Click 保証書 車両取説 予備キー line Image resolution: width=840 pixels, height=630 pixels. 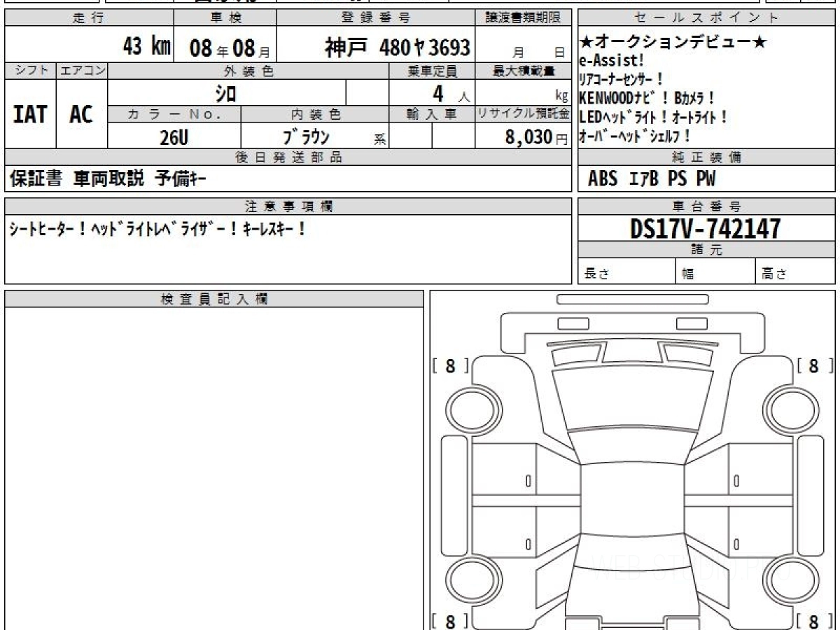point(108,180)
